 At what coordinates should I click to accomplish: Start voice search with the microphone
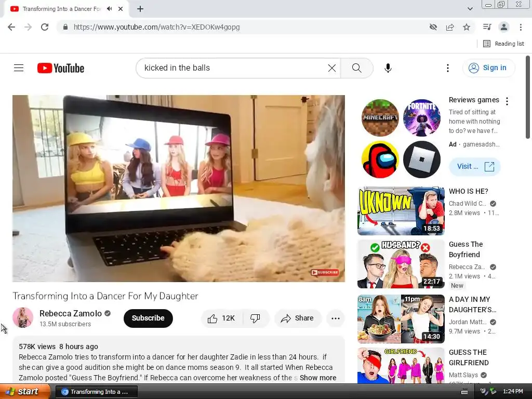388,68
